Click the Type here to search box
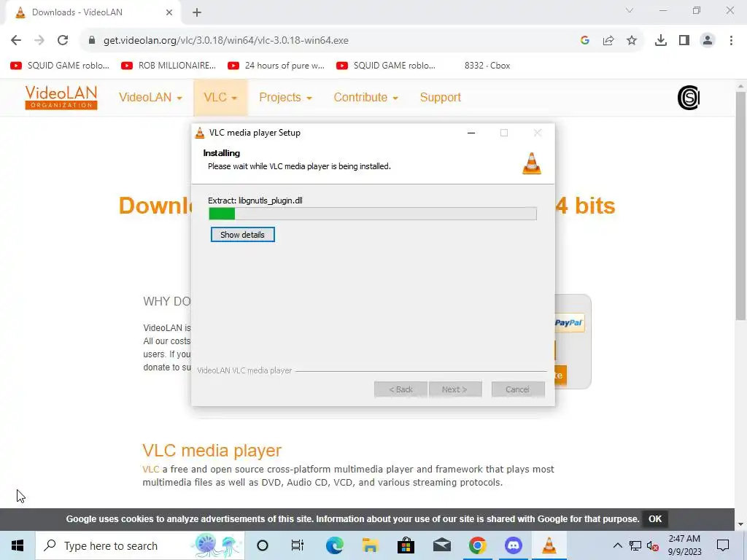The image size is (747, 560). (140, 545)
